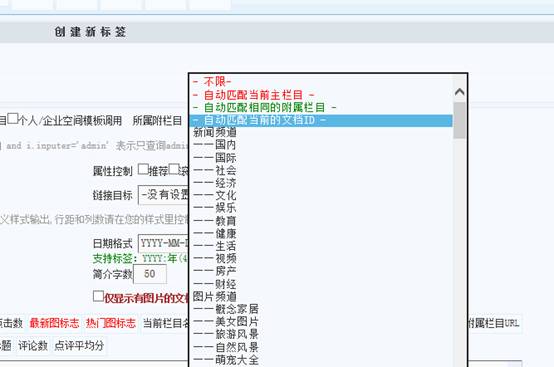The image size is (554, 367).
Task: Select '——财经' in the list
Action: 321,284
